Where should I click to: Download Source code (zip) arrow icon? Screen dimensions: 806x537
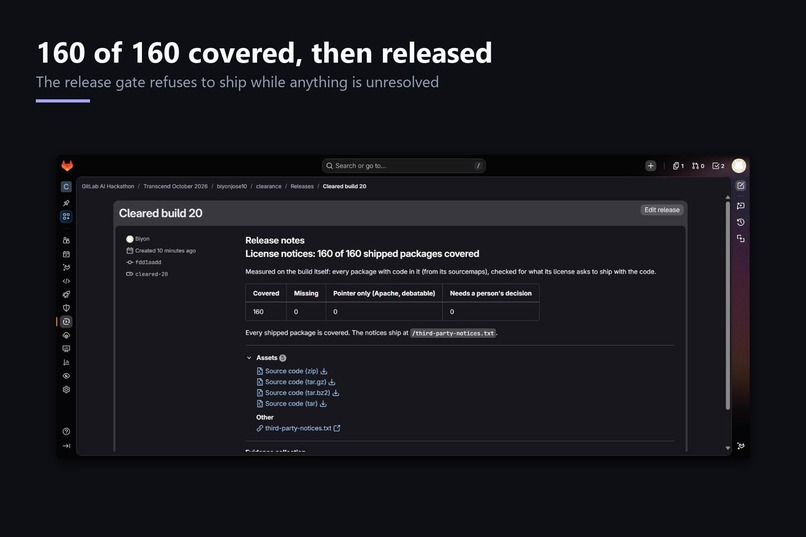click(x=324, y=371)
